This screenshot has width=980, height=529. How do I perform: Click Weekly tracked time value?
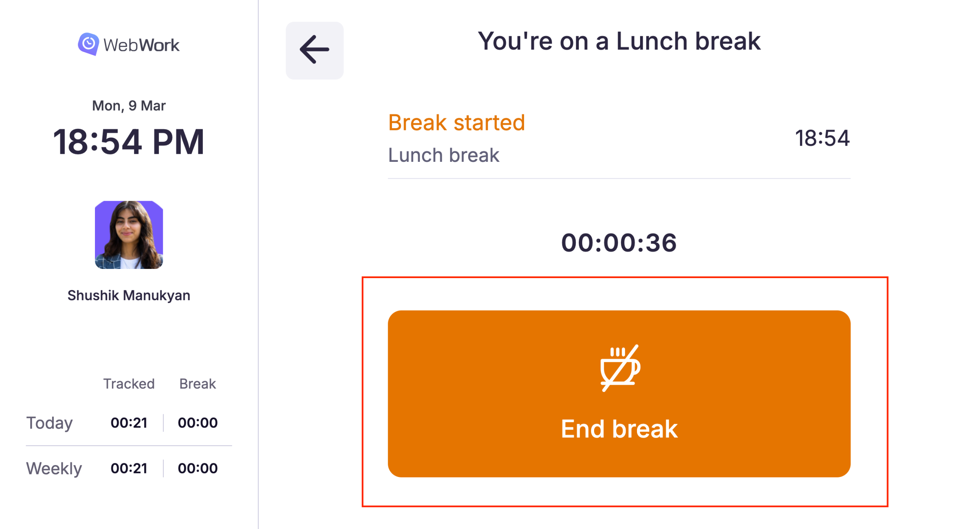(129, 468)
